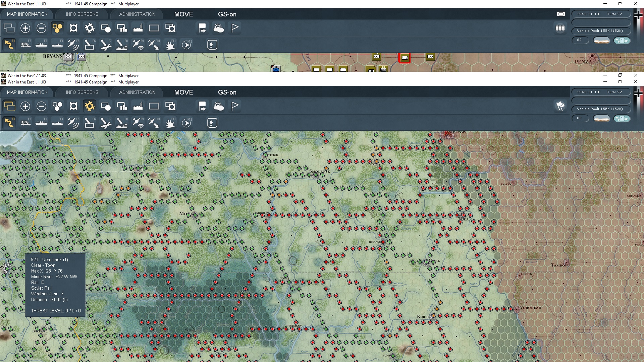Open Administration tab in top window
Screen dimensions: 644x362
pyautogui.click(x=137, y=14)
